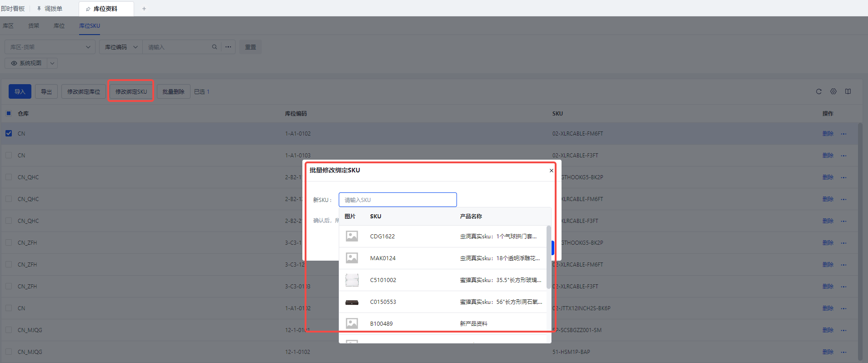The height and width of the screenshot is (363, 868).
Task: Open more actions for CN_ZFH GTHOOKG5-BK2P row
Action: pos(844,243)
